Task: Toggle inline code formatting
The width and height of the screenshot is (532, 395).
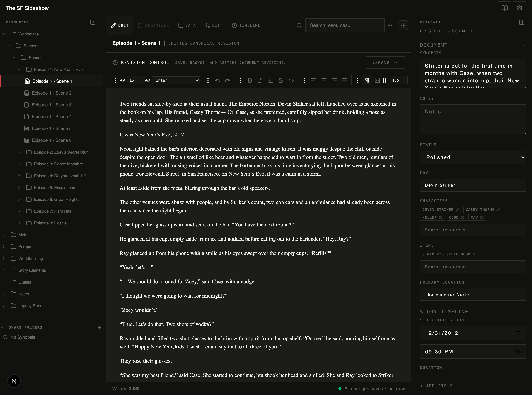Action: [291, 80]
